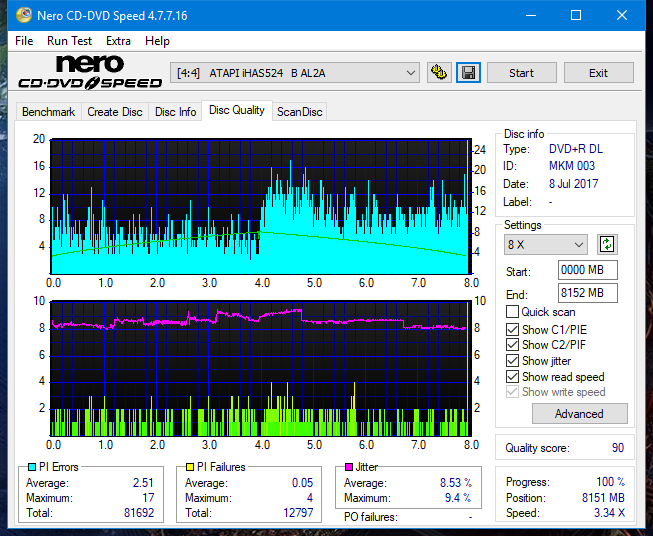Click the Quality score value 90
653x536 pixels.
(x=618, y=448)
